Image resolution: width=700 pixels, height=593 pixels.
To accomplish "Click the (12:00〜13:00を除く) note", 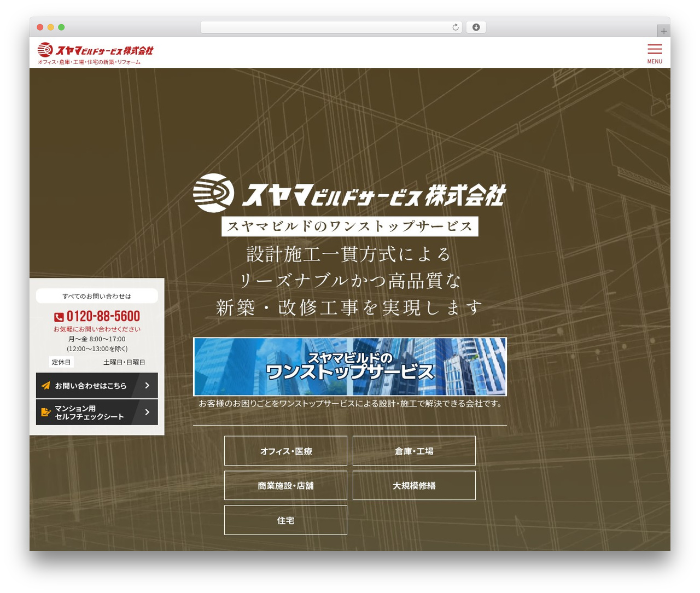I will tap(97, 349).
